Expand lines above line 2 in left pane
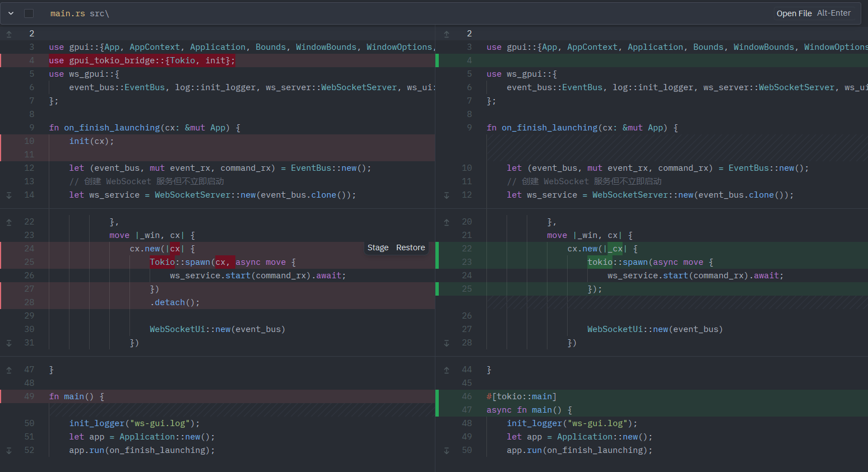 [x=9, y=34]
